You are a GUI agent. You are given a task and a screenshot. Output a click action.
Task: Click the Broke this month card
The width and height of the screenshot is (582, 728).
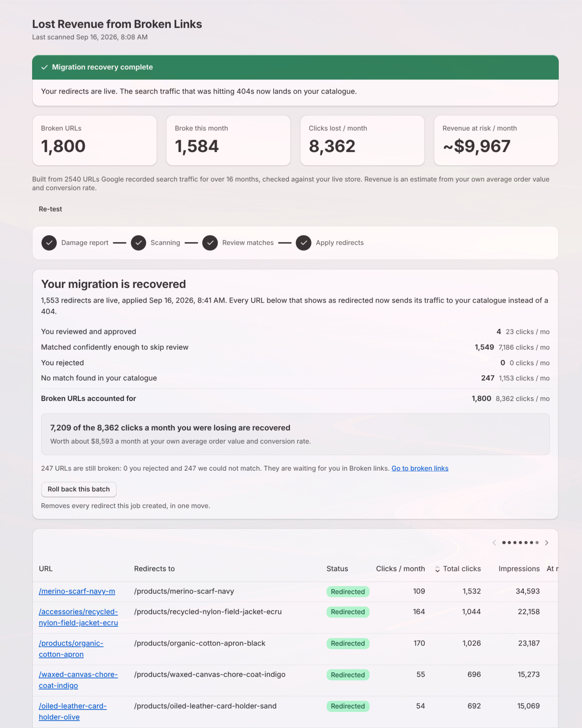click(x=228, y=141)
